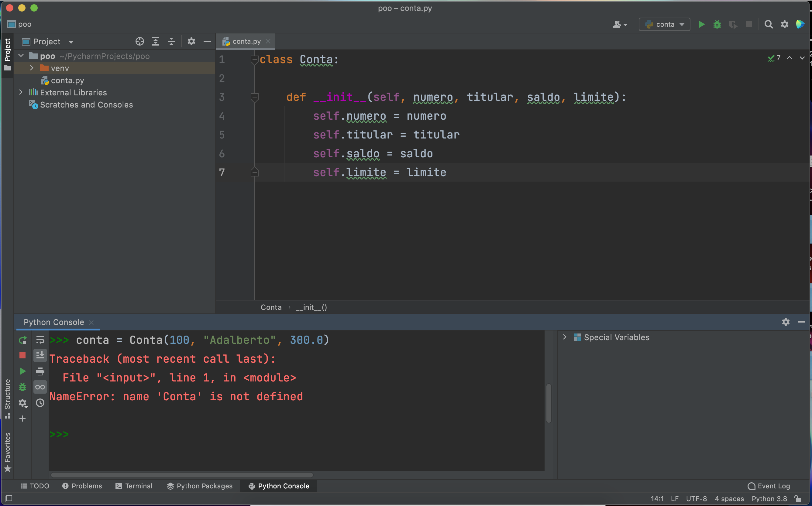Run the conta configuration
812x506 pixels.
[x=701, y=24]
